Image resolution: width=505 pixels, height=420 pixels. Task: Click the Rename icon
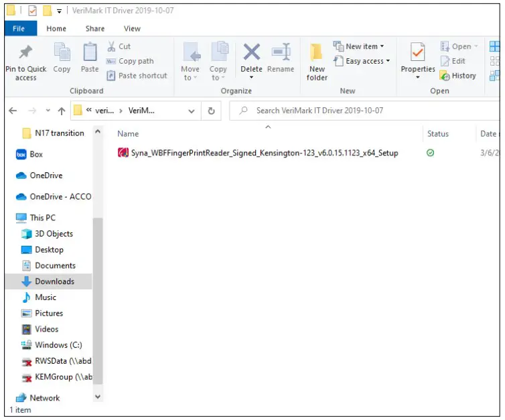pyautogui.click(x=281, y=52)
